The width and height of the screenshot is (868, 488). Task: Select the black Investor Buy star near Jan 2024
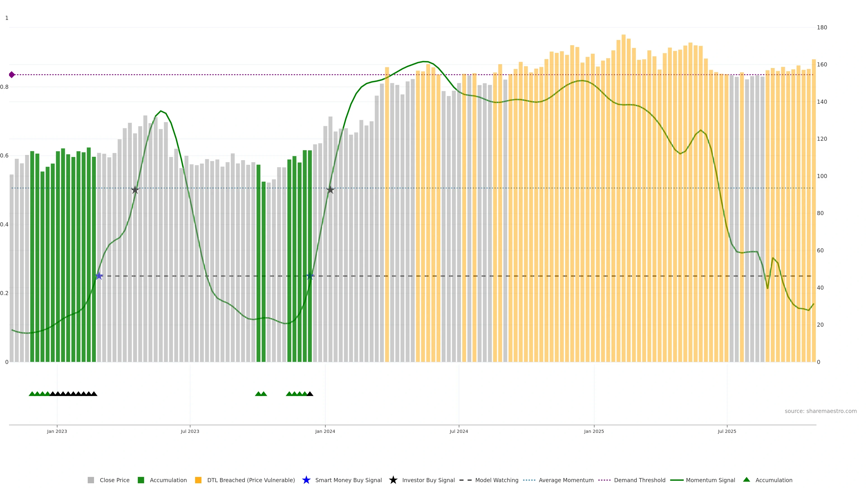330,190
